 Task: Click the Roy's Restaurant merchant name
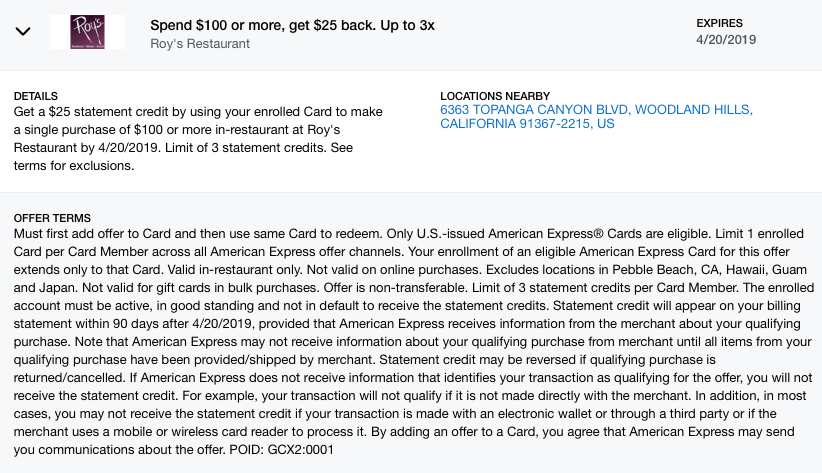coord(200,44)
